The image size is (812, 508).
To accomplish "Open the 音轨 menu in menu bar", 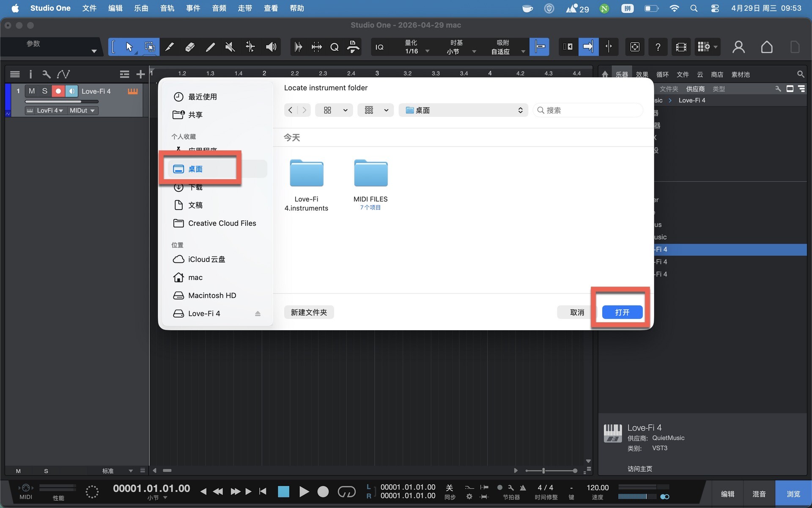I will pos(167,8).
